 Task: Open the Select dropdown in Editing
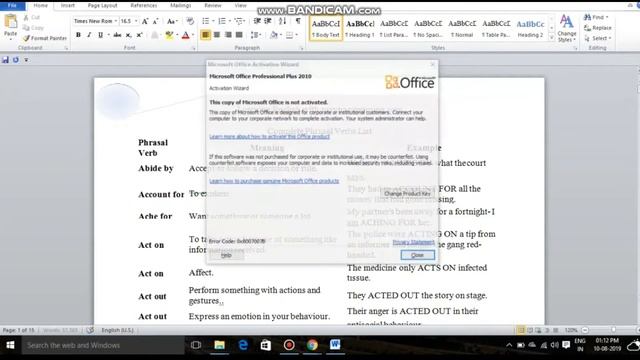click(598, 38)
